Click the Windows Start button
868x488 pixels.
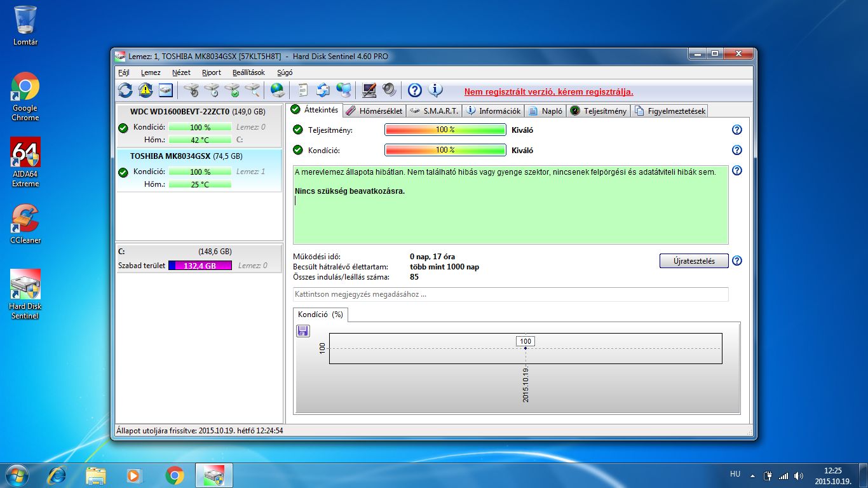coord(17,475)
